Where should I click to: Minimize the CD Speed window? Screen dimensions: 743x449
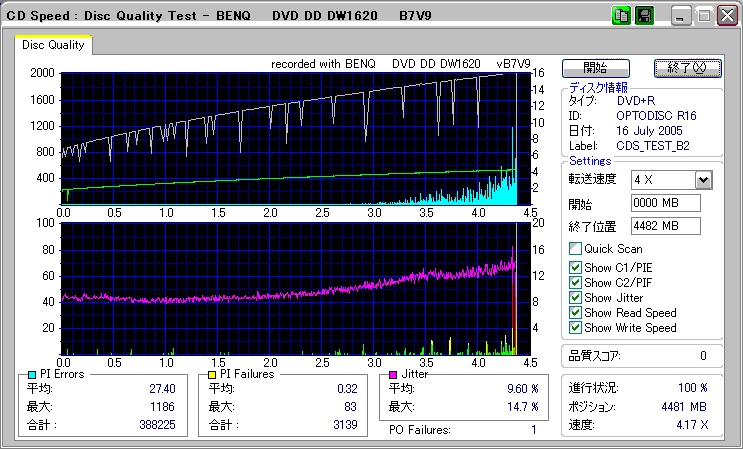click(680, 16)
